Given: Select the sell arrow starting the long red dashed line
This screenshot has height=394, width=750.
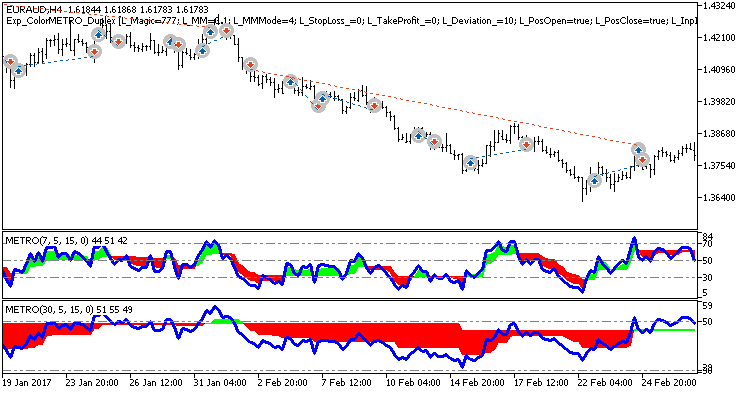Looking at the screenshot, I should click(x=250, y=65).
